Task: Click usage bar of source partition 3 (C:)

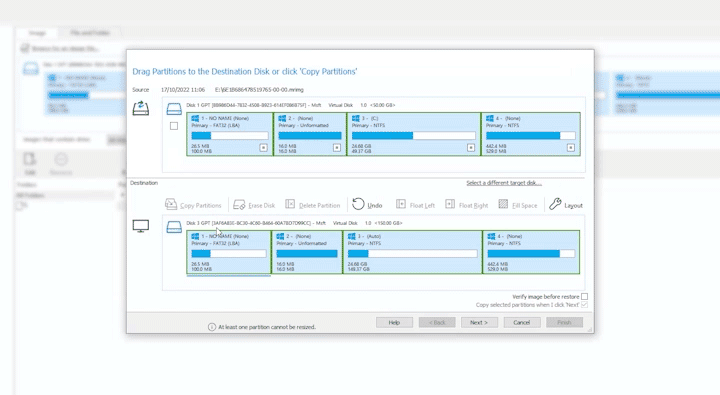Action: pyautogui.click(x=413, y=135)
